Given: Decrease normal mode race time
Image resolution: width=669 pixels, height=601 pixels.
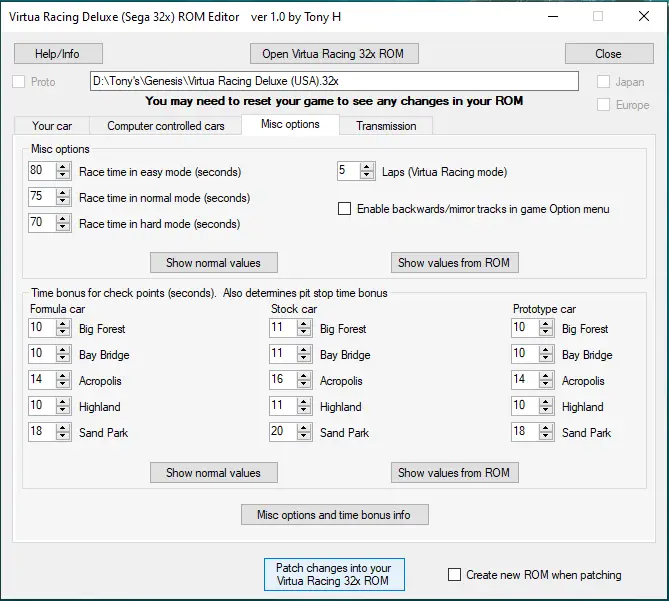Looking at the screenshot, I should click(x=63, y=201).
